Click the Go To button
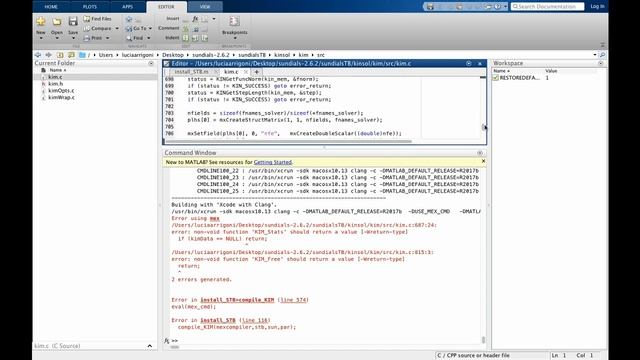The image size is (640, 360). click(x=136, y=29)
